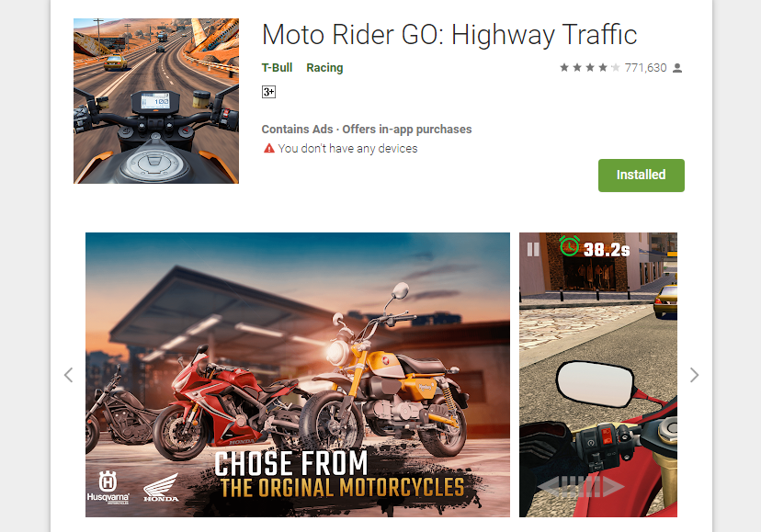This screenshot has width=761, height=532.
Task: Click the green stopwatch timer icon
Action: pos(569,245)
